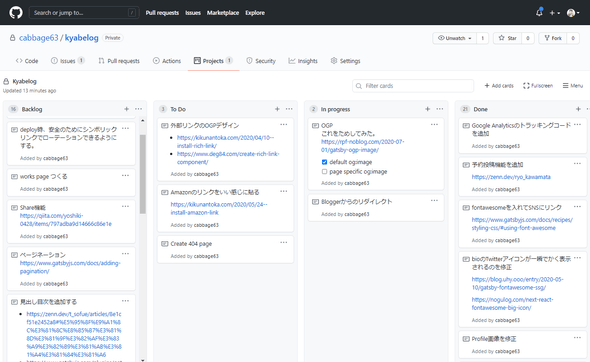Open Marketplace in top navigation
This screenshot has width=590, height=362.
coord(223,13)
